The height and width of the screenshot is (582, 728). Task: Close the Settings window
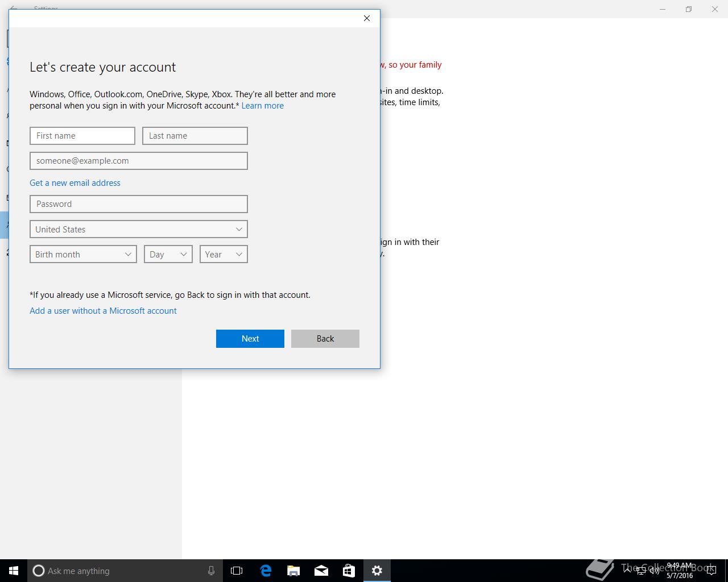tap(715, 9)
